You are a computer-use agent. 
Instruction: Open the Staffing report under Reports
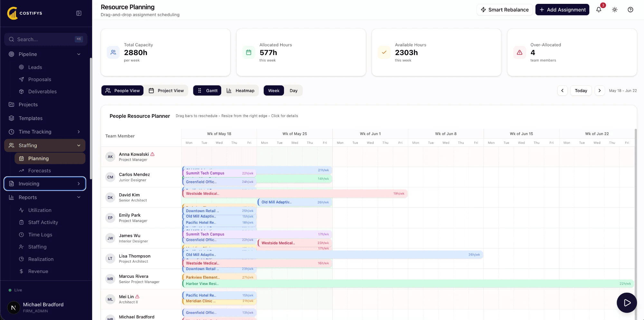37,247
